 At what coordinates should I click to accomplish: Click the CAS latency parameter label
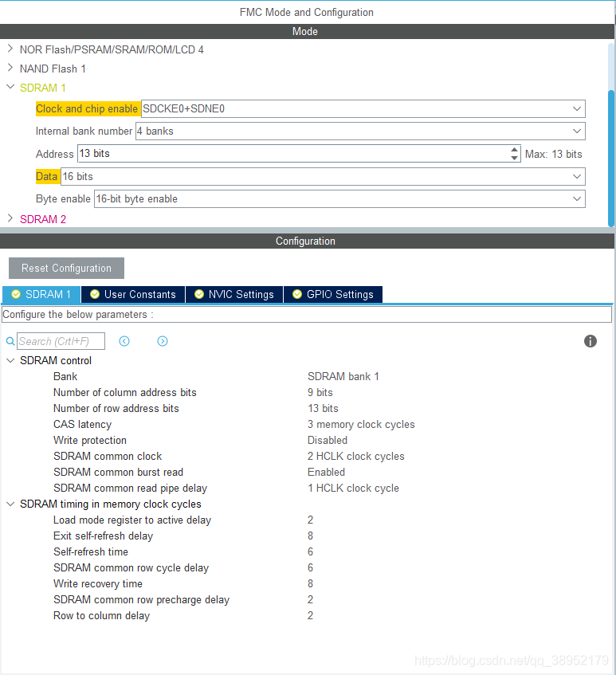tap(82, 424)
